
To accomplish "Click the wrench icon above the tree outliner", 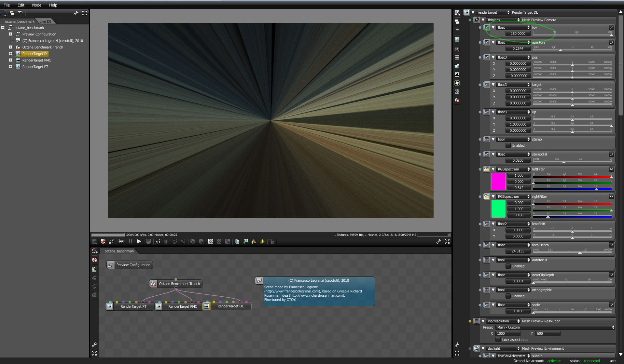I will (x=76, y=13).
